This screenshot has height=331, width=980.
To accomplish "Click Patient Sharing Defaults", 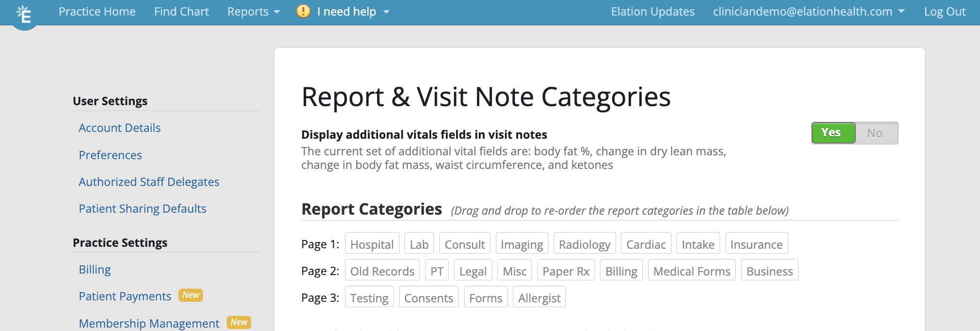I will (x=142, y=208).
